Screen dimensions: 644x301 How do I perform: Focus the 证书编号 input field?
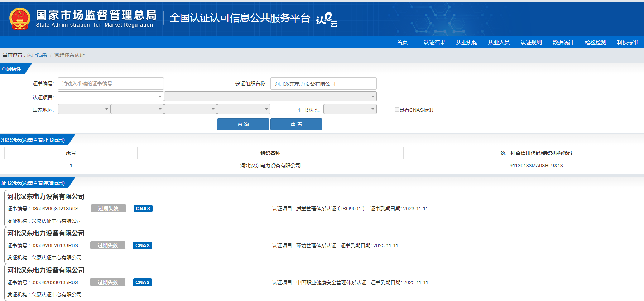click(x=111, y=83)
